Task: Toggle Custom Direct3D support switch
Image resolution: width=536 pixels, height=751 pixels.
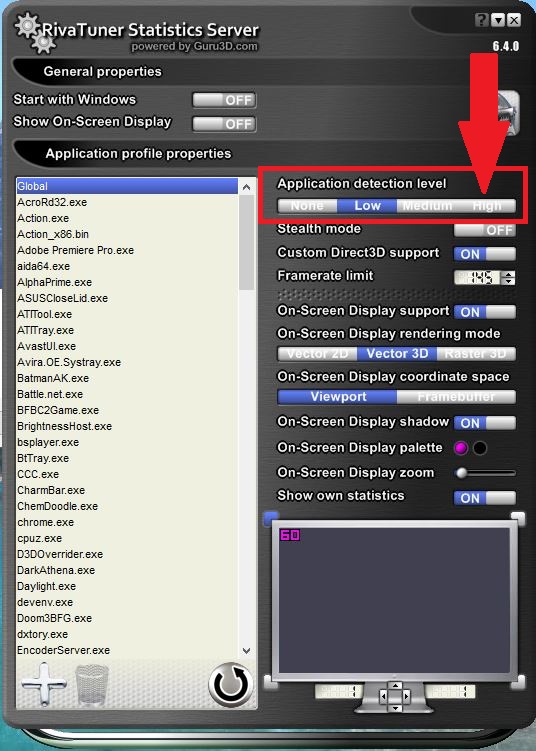Action: tap(485, 254)
